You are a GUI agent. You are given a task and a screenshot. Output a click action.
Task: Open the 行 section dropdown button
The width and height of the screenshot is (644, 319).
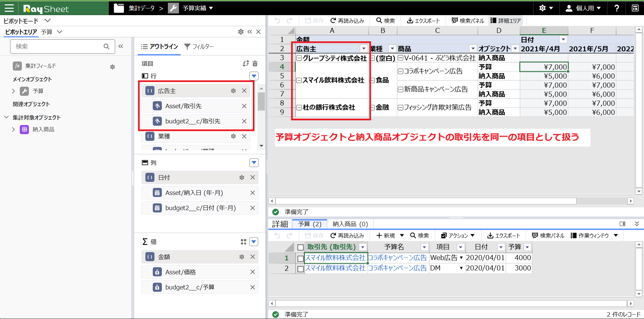click(x=254, y=76)
